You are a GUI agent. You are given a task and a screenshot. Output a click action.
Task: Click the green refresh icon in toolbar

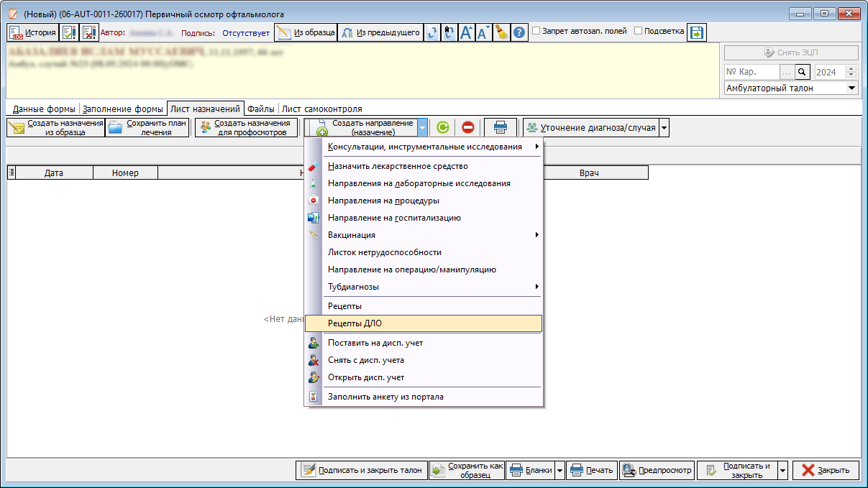[443, 127]
